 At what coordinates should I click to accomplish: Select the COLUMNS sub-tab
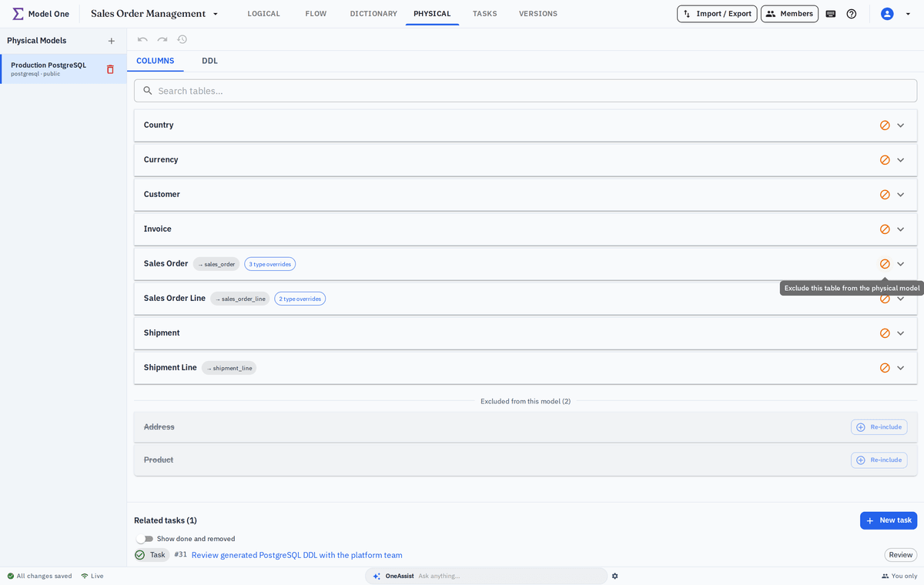pos(156,61)
